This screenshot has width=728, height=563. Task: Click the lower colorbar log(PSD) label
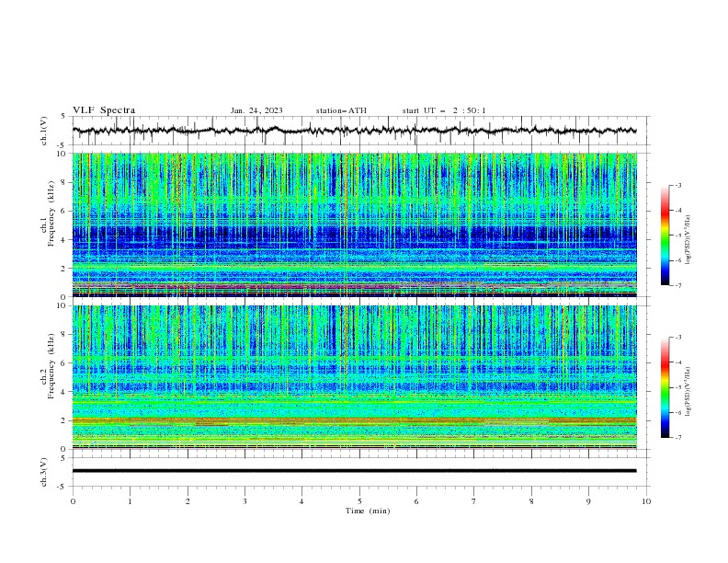[x=688, y=392]
